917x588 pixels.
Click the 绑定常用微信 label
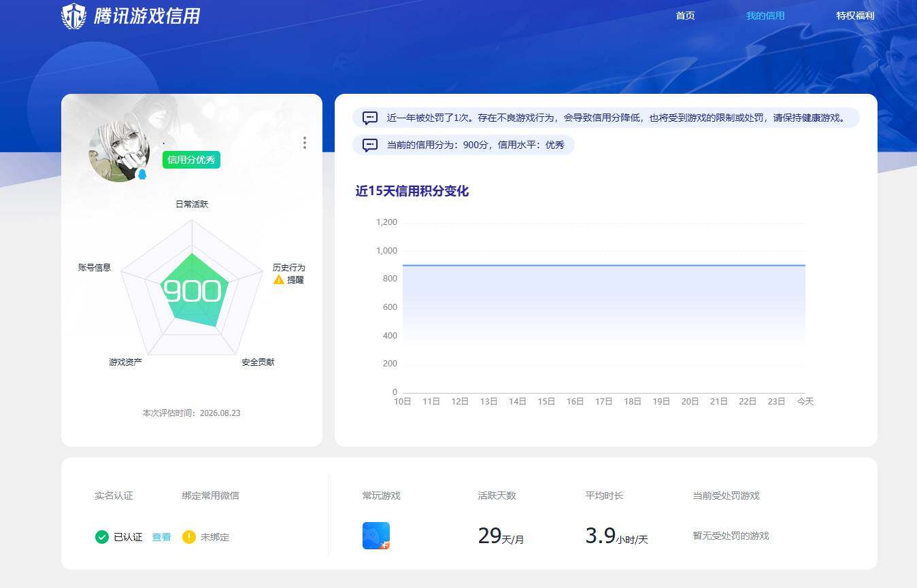(x=210, y=496)
